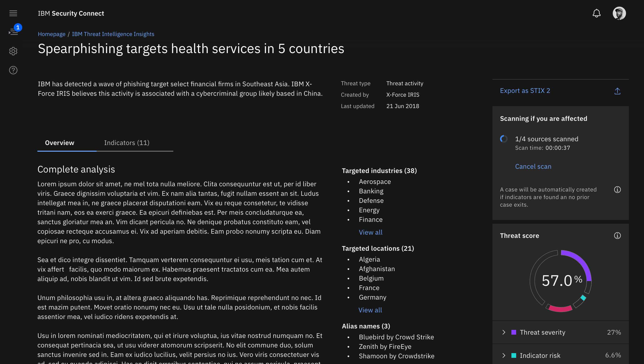Click the Targeted industries (38) heading
Image resolution: width=644 pixels, height=364 pixels.
pyautogui.click(x=379, y=171)
